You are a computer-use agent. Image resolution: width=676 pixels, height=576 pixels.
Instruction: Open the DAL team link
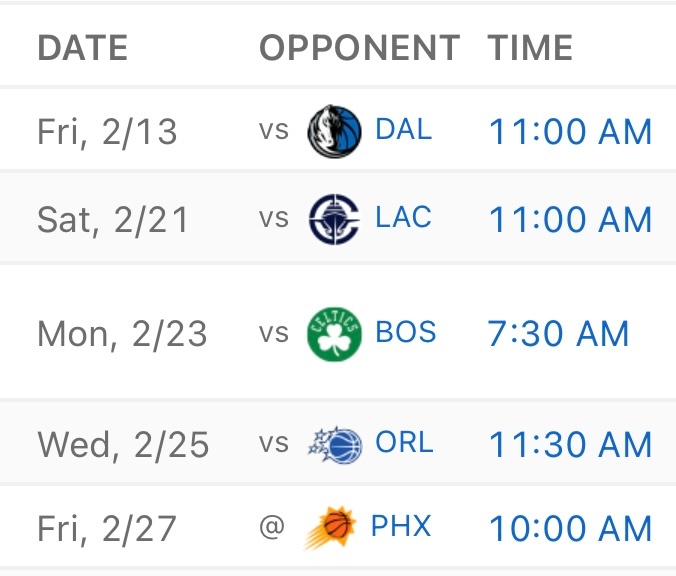coord(403,130)
